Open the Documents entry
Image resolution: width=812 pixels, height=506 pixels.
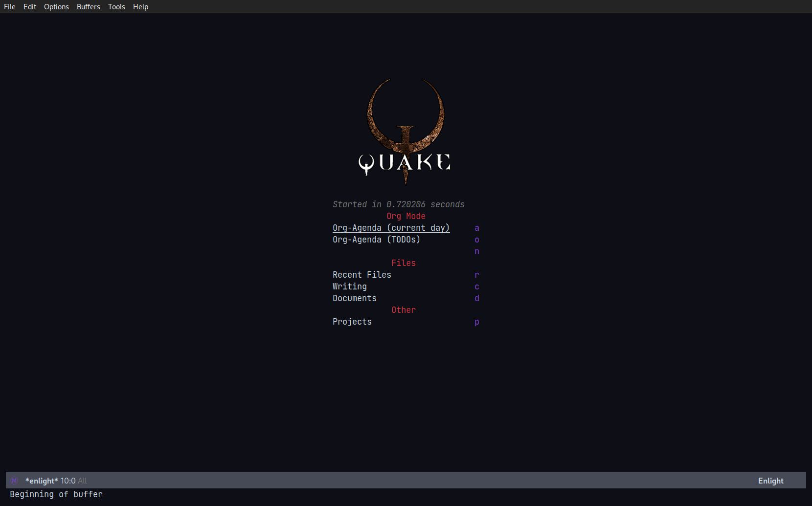click(355, 298)
